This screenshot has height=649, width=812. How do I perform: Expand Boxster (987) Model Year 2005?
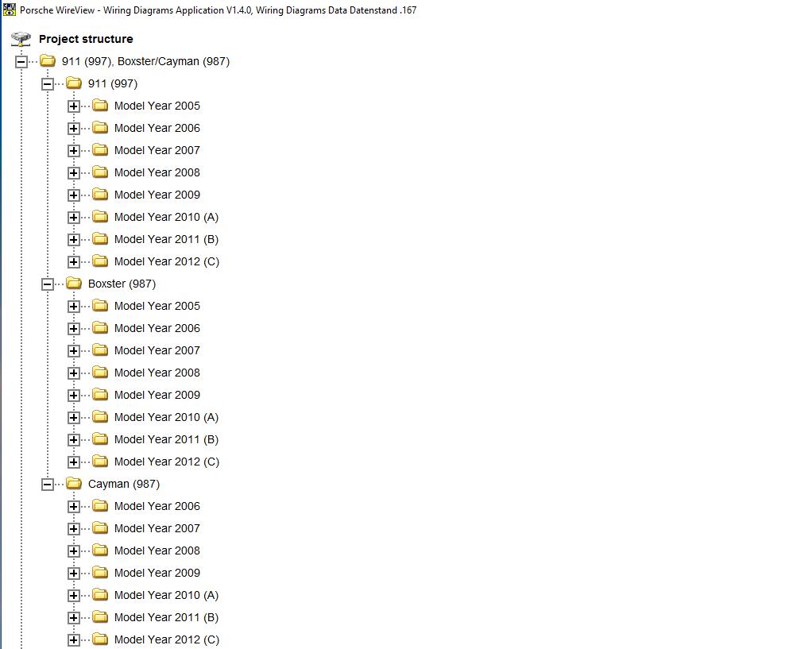click(74, 307)
